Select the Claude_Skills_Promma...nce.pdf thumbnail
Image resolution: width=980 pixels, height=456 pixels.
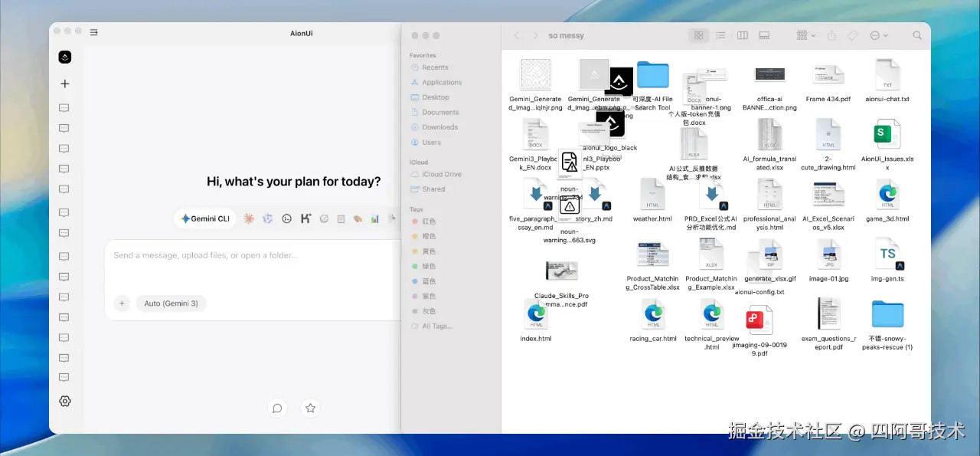(x=561, y=271)
